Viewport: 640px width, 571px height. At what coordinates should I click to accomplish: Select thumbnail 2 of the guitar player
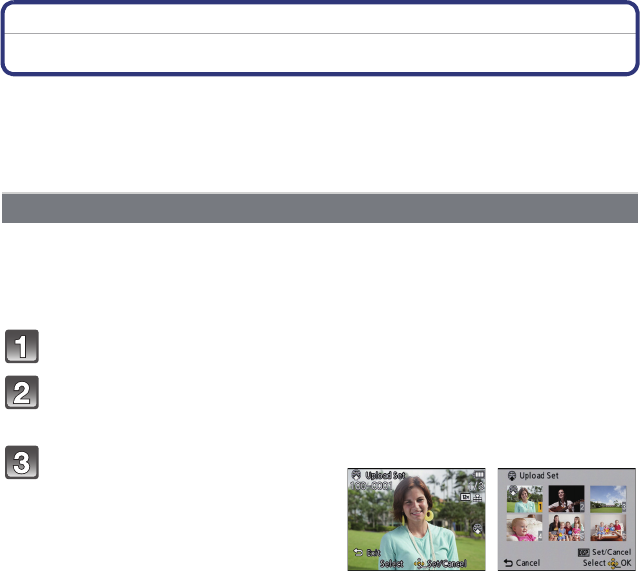pyautogui.click(x=567, y=499)
